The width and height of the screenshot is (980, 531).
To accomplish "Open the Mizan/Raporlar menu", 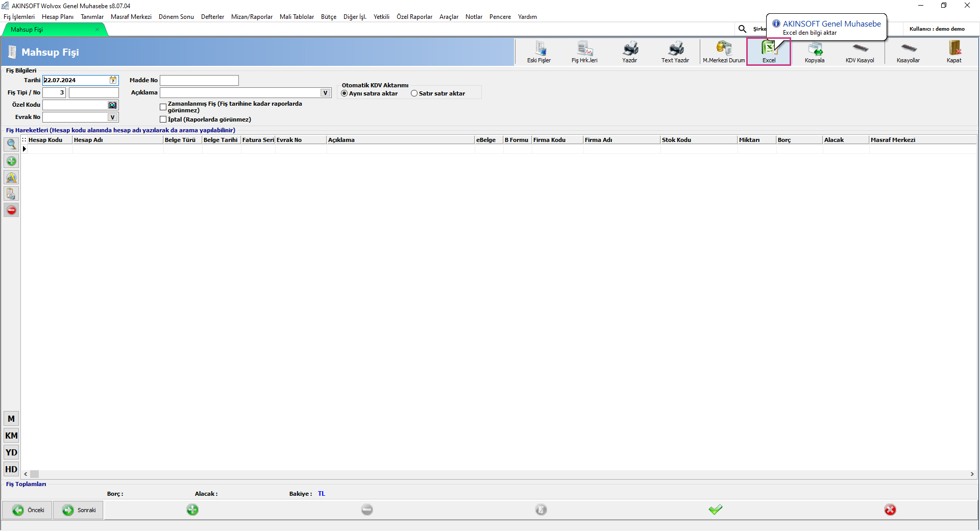I will [252, 17].
